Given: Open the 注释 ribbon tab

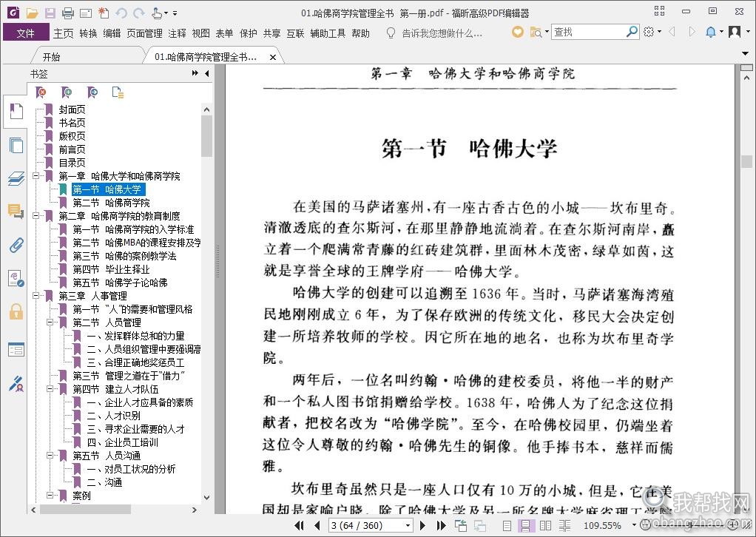Looking at the screenshot, I should pos(177,33).
